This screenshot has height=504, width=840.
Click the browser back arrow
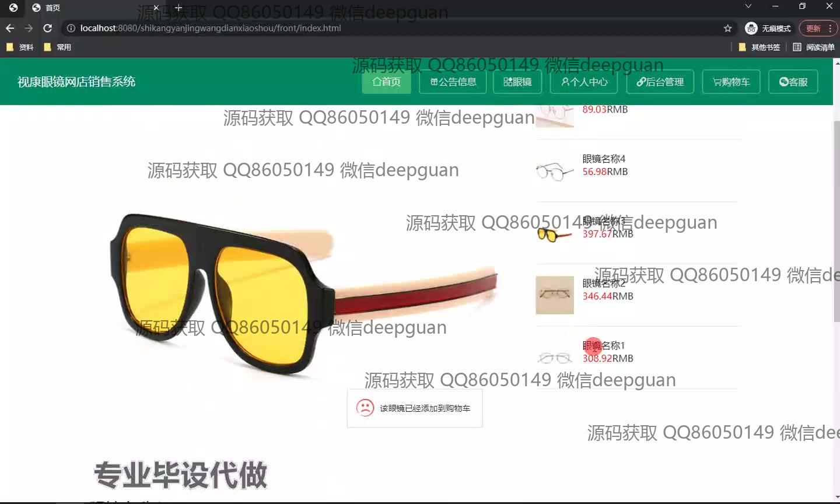pos(10,28)
